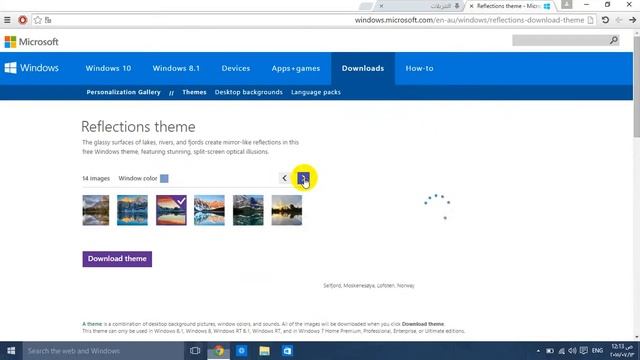Click the Window color swatch
The width and height of the screenshot is (640, 360).
(x=164, y=178)
